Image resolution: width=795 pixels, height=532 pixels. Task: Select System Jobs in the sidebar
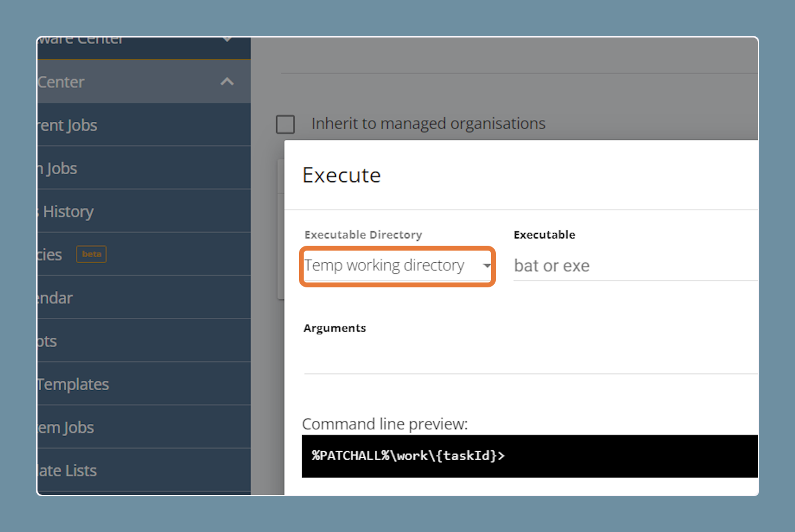click(144, 427)
